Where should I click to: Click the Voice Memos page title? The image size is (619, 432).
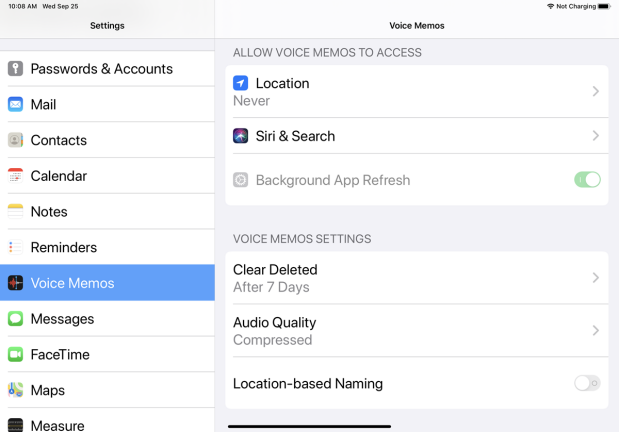tap(417, 26)
